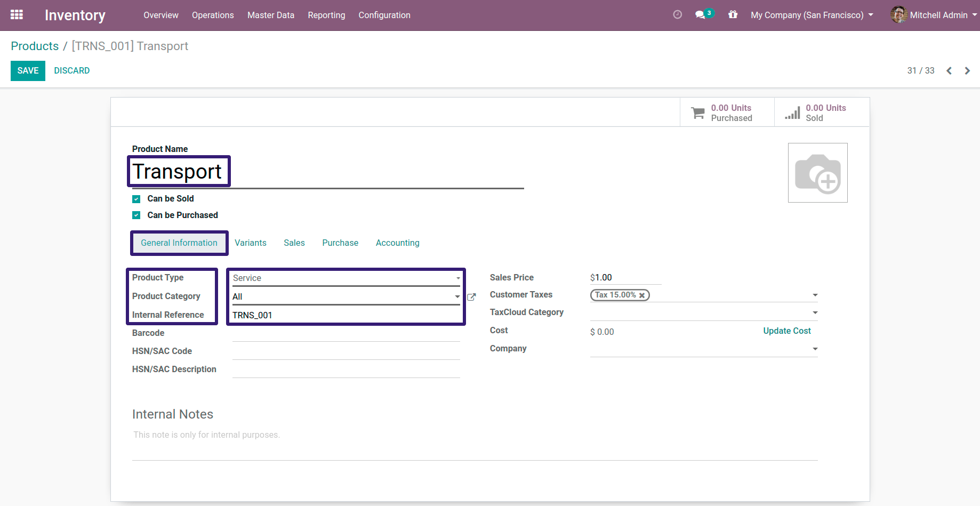Click the record pager 31 / 33
This screenshot has height=506, width=980.
click(921, 71)
